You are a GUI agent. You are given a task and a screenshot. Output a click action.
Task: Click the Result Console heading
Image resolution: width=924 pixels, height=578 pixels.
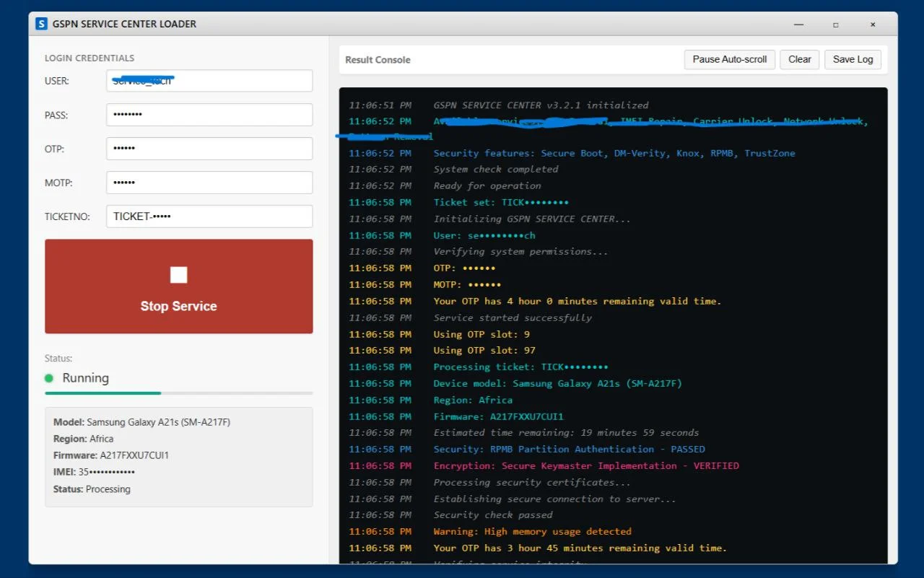378,60
